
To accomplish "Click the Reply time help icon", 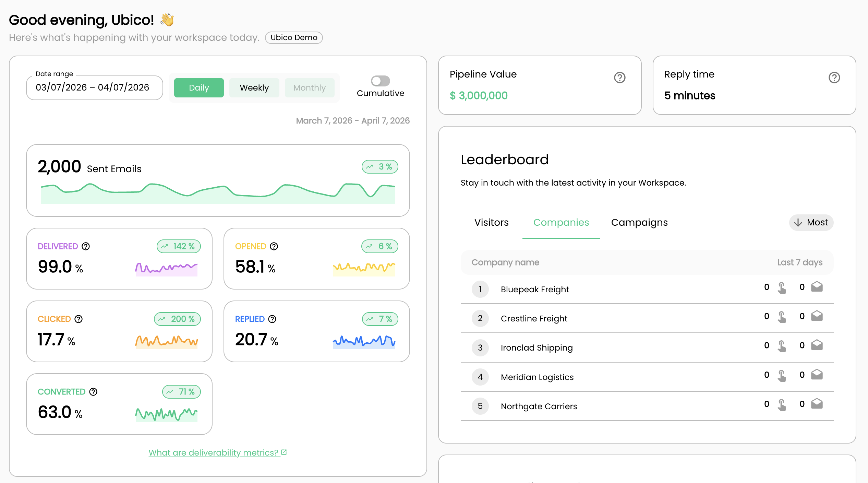I will (x=834, y=78).
